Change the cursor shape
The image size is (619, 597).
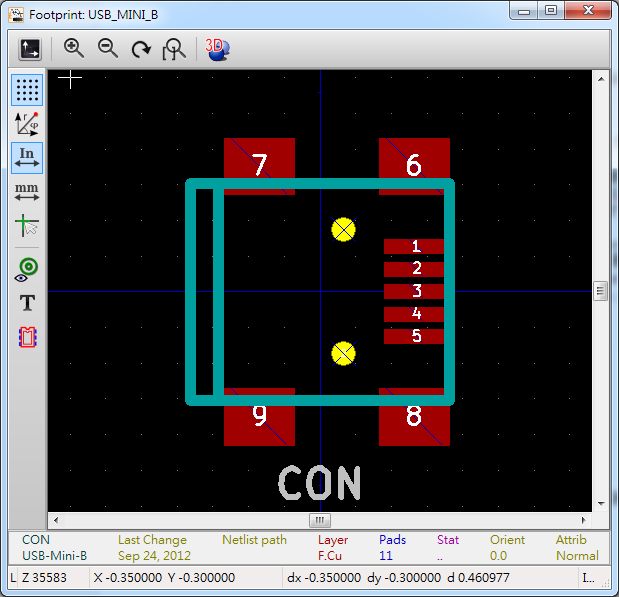click(x=27, y=226)
